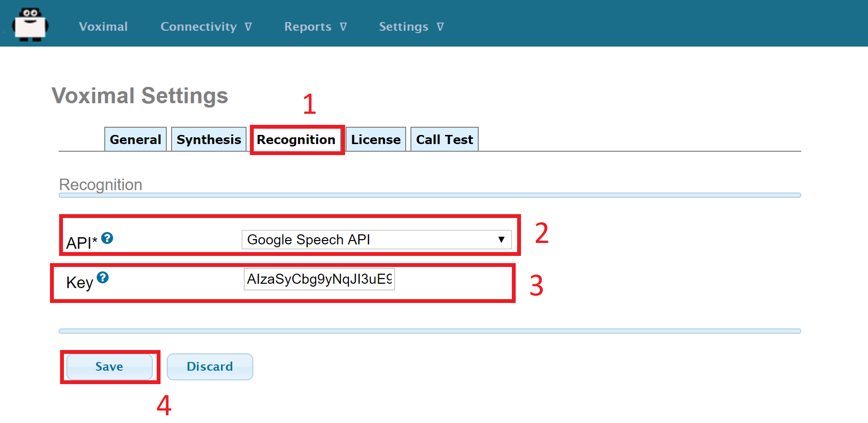Screen dimensions: 868x423
Task: Open the API help question-mark icon
Action: point(107,238)
